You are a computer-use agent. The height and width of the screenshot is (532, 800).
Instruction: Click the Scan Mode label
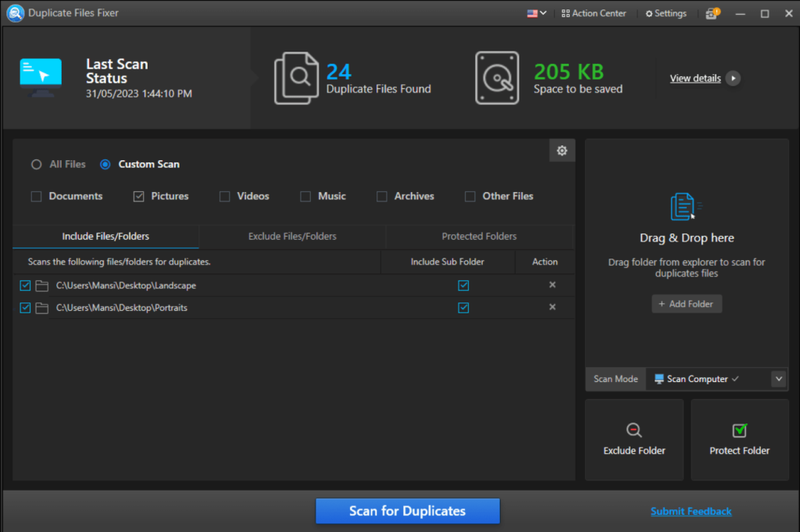click(616, 378)
